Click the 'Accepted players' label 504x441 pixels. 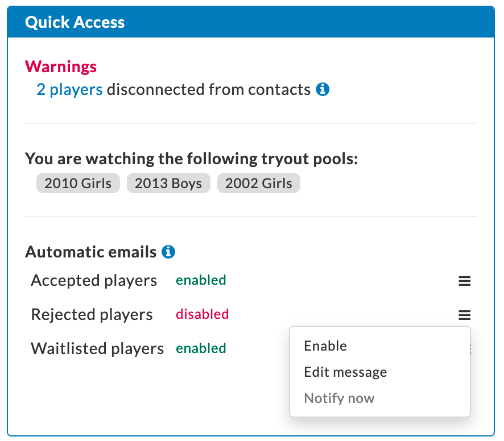click(x=94, y=280)
